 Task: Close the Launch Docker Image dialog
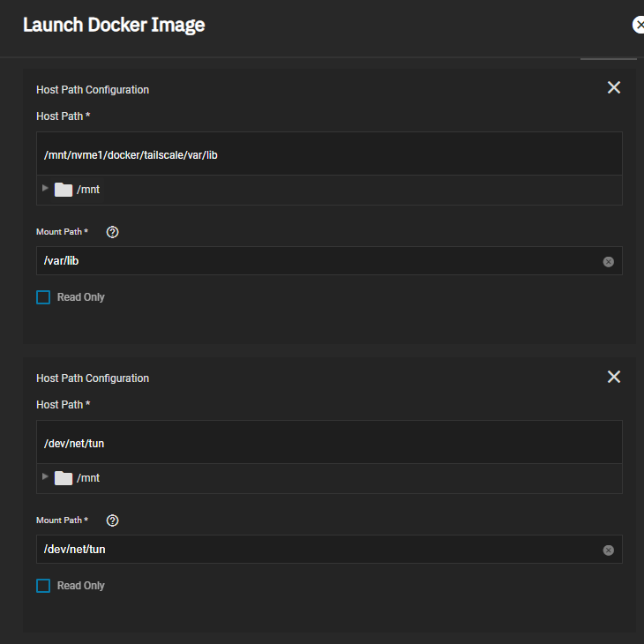point(639,25)
